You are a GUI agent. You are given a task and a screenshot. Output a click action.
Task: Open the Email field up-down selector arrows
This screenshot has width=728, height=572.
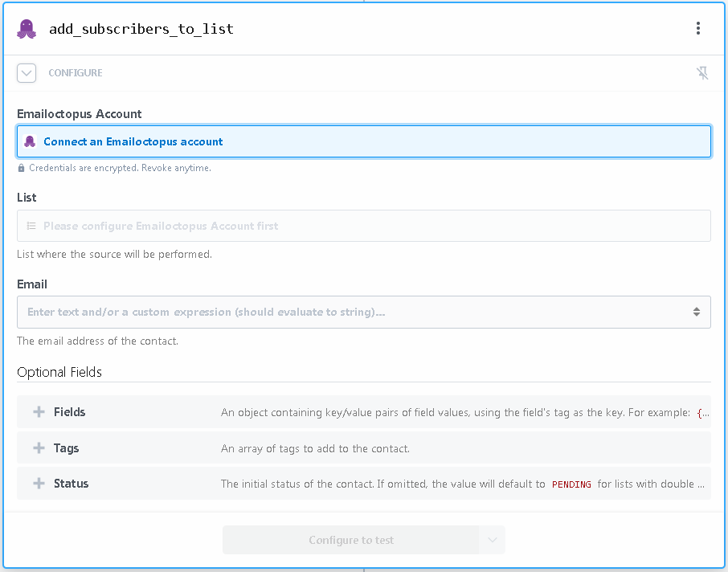click(x=697, y=312)
